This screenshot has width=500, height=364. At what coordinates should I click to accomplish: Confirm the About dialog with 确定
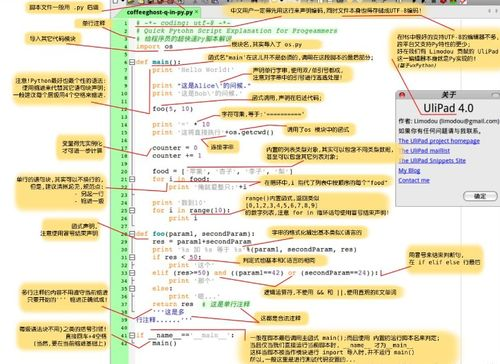click(x=479, y=196)
